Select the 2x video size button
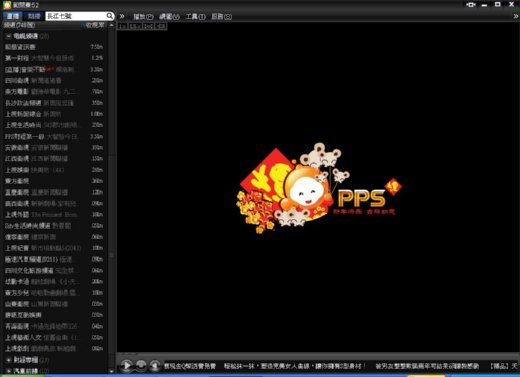The width and height of the screenshot is (520, 377). coord(148,26)
